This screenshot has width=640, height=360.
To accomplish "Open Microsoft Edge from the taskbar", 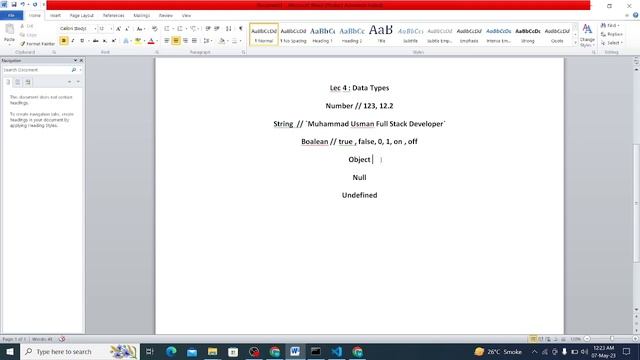I will click(171, 351).
